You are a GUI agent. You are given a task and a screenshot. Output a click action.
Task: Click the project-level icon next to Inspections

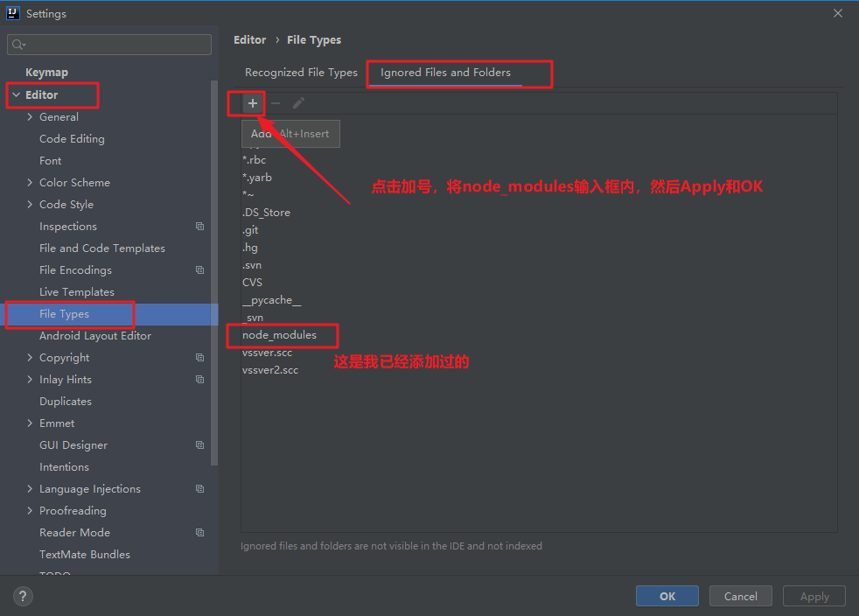tap(200, 226)
